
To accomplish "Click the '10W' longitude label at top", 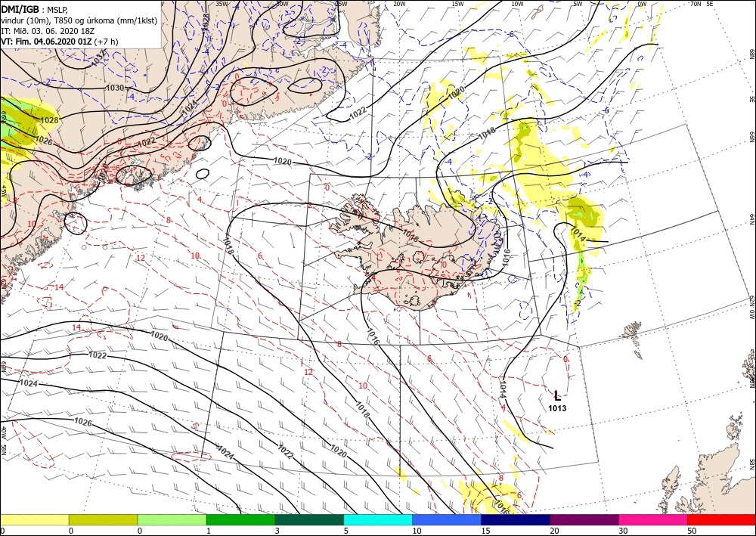I will [x=517, y=4].
